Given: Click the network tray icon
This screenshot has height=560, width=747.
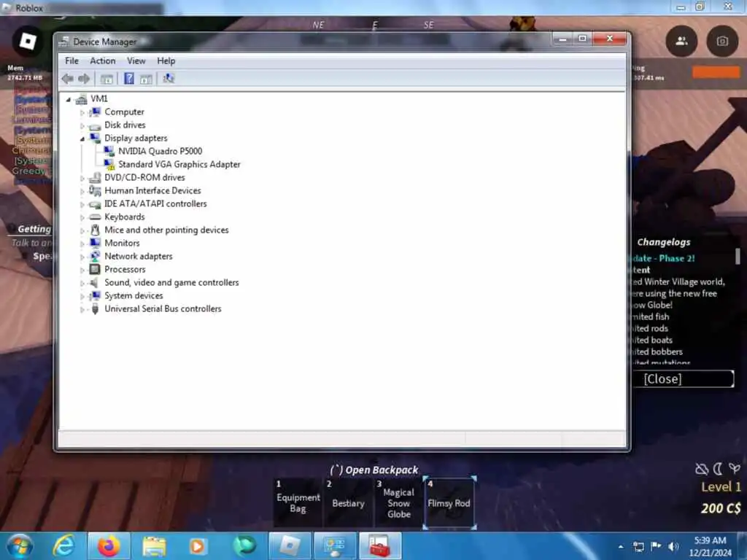Looking at the screenshot, I should (x=638, y=547).
